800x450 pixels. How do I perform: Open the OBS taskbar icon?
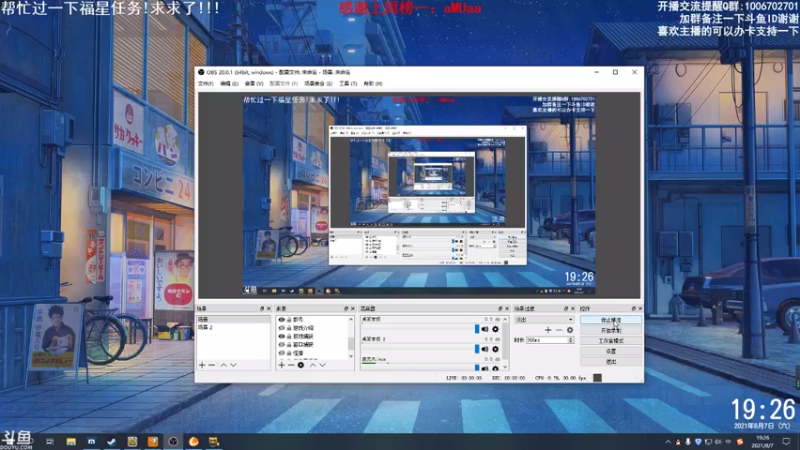tap(173, 442)
